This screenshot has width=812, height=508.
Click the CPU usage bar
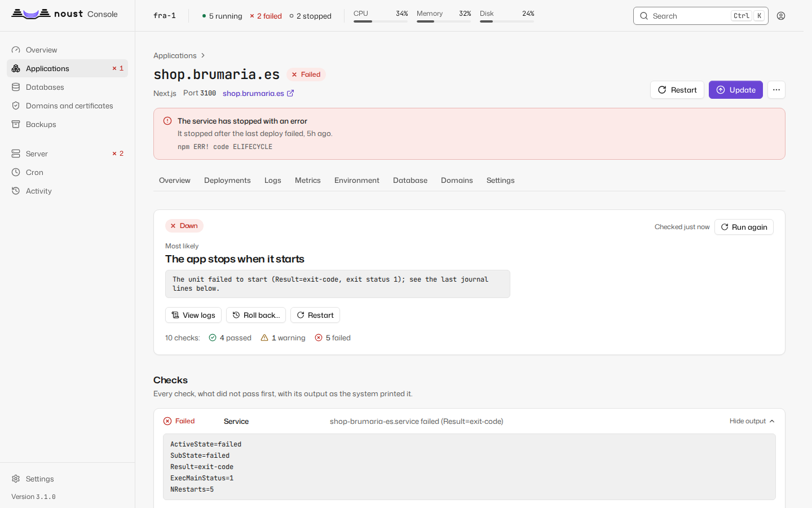click(381, 21)
